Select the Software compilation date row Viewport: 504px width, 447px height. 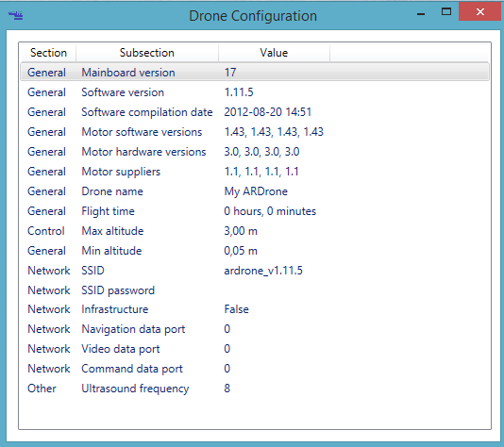point(255,112)
